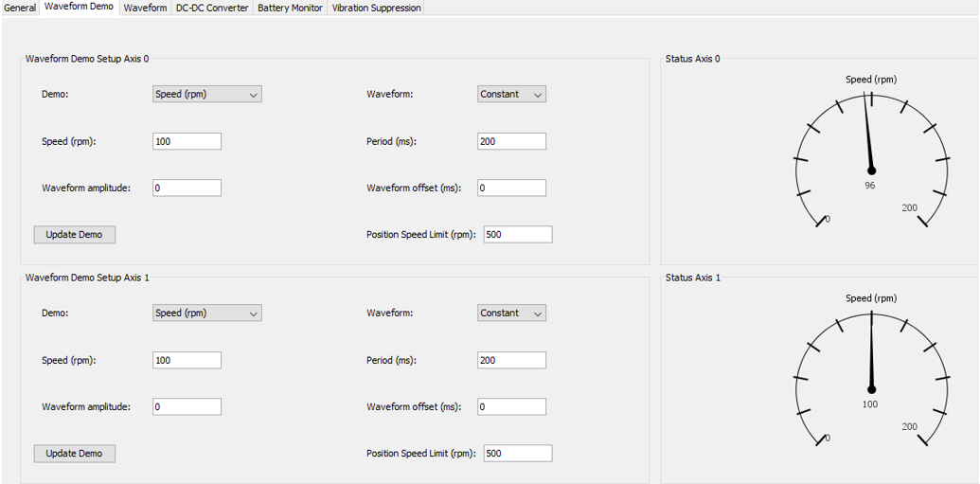The height and width of the screenshot is (484, 980).
Task: Click Axis 1 Position Speed Limit field
Action: tap(517, 454)
